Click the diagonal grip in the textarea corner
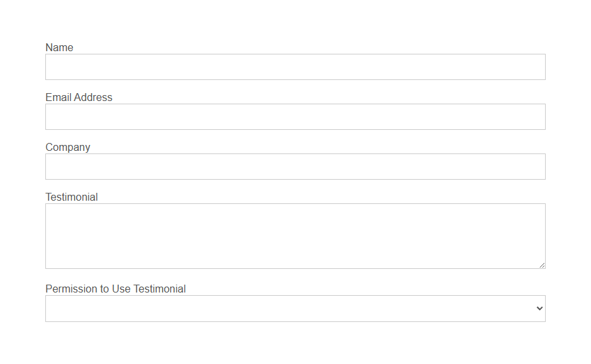Viewport: 591px width, 364px height. tap(542, 265)
